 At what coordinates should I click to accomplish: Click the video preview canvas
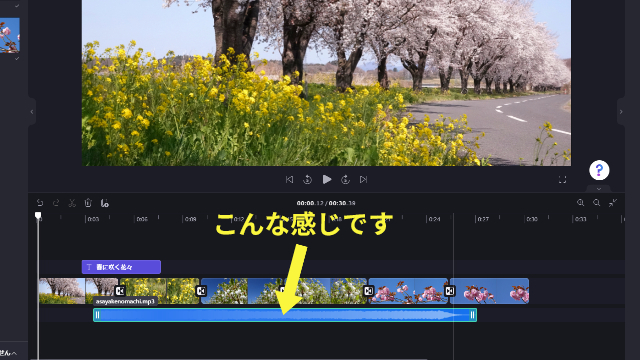[x=326, y=83]
